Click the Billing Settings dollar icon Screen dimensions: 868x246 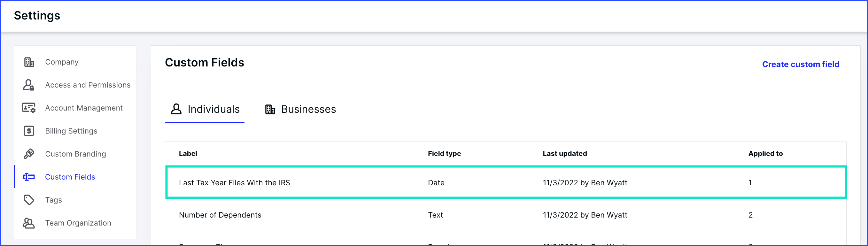[29, 131]
